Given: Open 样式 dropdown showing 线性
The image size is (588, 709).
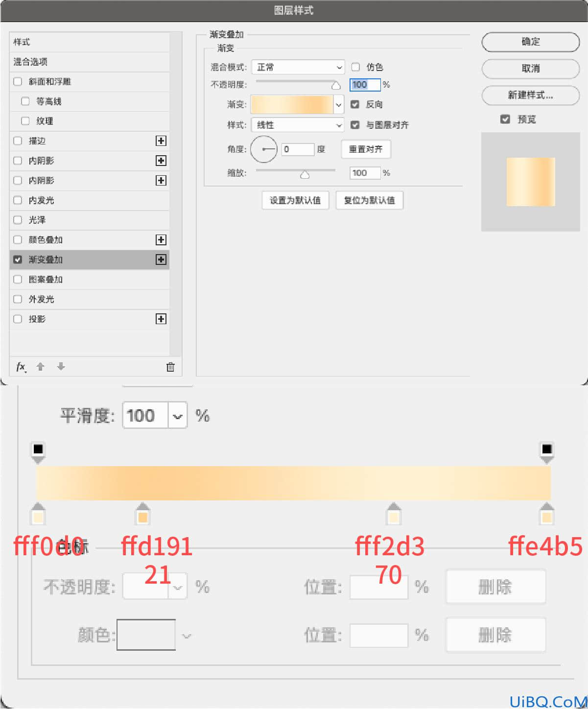Looking at the screenshot, I should (x=298, y=125).
